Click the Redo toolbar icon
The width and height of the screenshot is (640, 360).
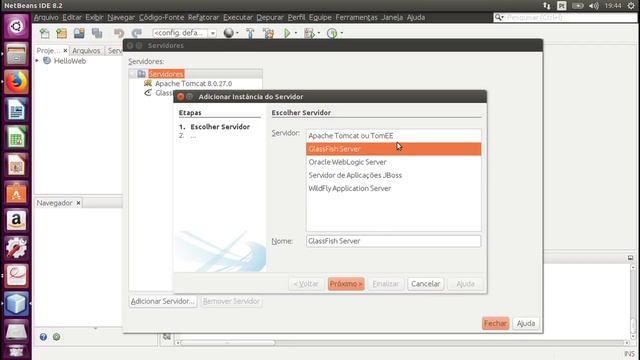click(x=136, y=33)
